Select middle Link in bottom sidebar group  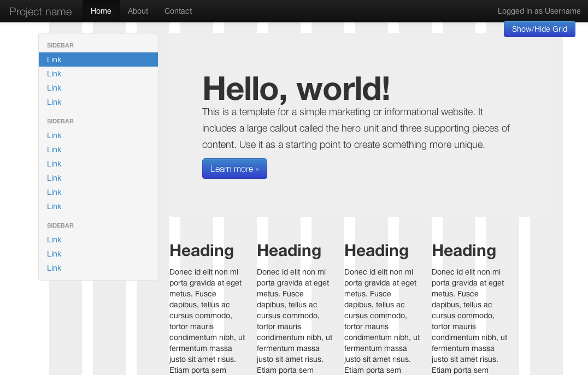(x=54, y=254)
